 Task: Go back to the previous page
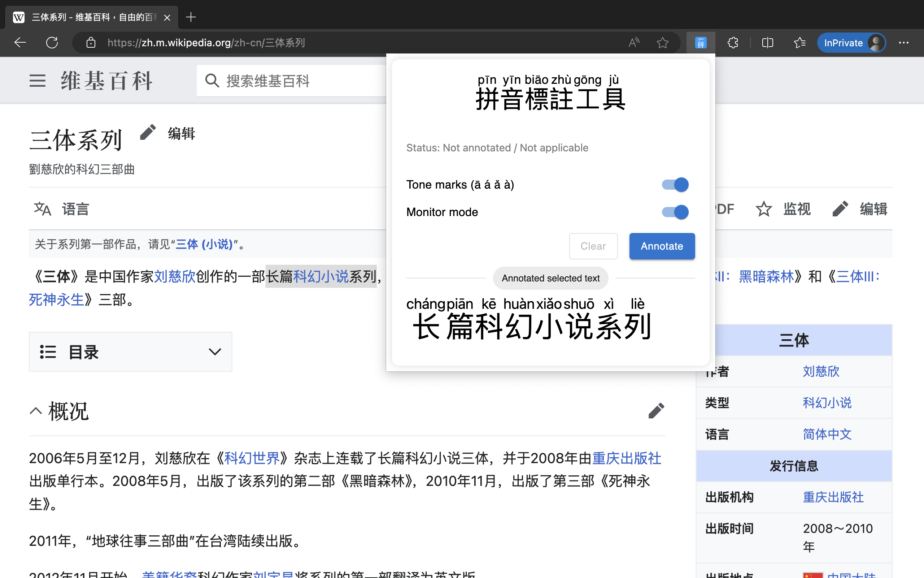[x=20, y=42]
